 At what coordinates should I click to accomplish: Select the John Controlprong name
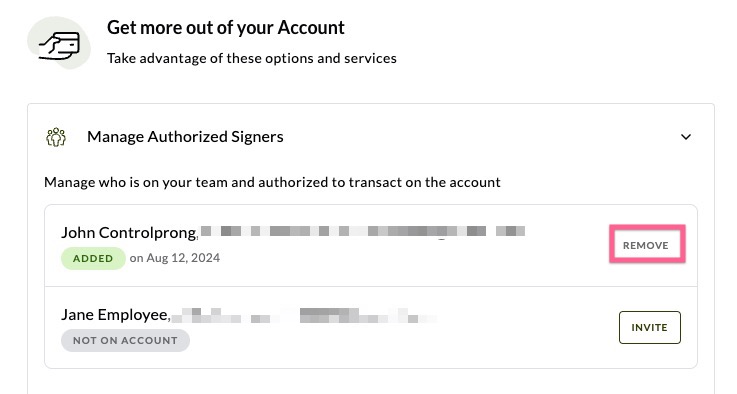click(x=128, y=232)
